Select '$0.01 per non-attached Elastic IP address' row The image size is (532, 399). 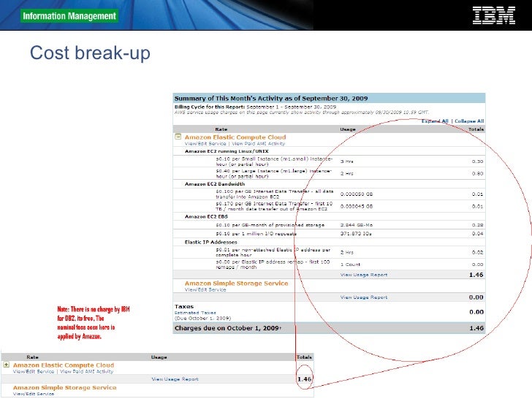tap(329, 252)
